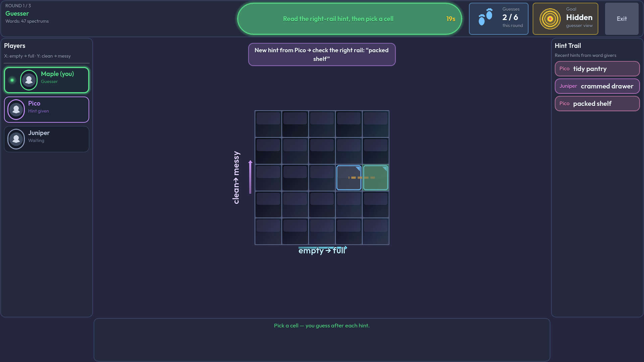Screen dimensions: 644x362
Task: Open the 'packed shelf' hint in Hint Trail
Action: (x=597, y=104)
